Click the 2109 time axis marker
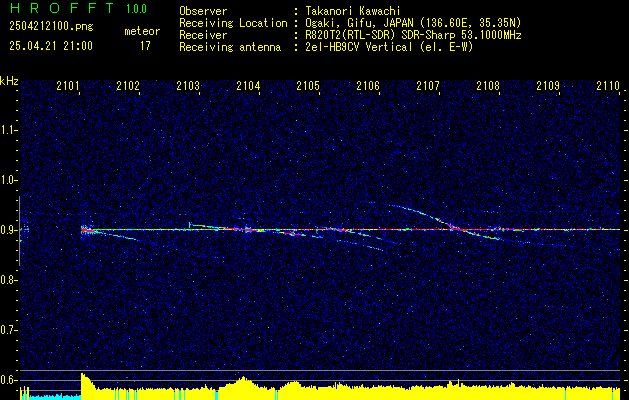Viewport: 629px width, 400px height. [548, 86]
